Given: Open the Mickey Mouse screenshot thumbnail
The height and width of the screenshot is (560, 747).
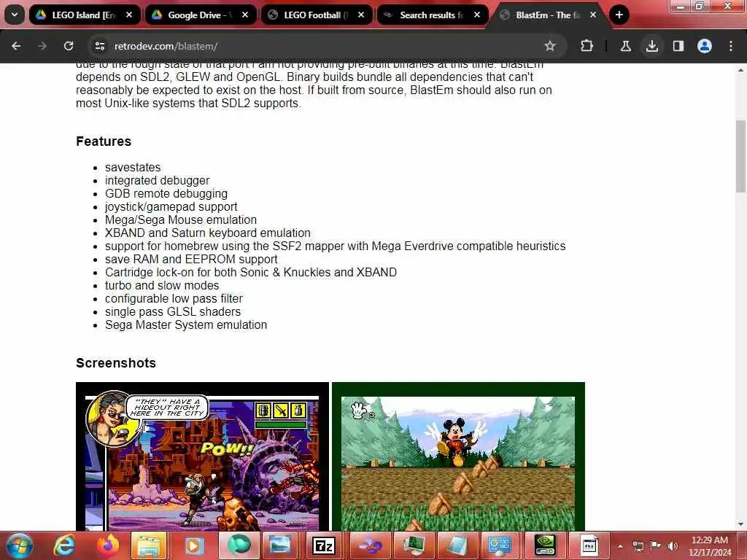Looking at the screenshot, I should [458, 456].
